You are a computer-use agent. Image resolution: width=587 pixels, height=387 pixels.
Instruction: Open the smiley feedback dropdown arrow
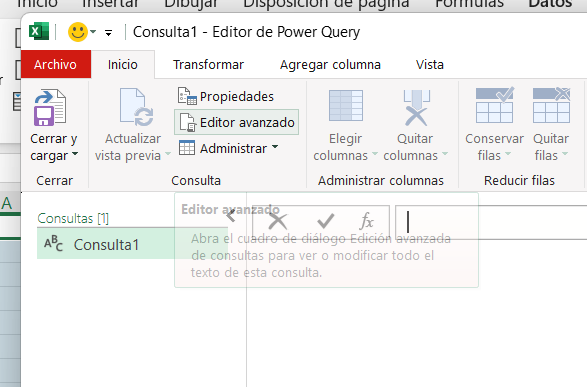(x=93, y=32)
